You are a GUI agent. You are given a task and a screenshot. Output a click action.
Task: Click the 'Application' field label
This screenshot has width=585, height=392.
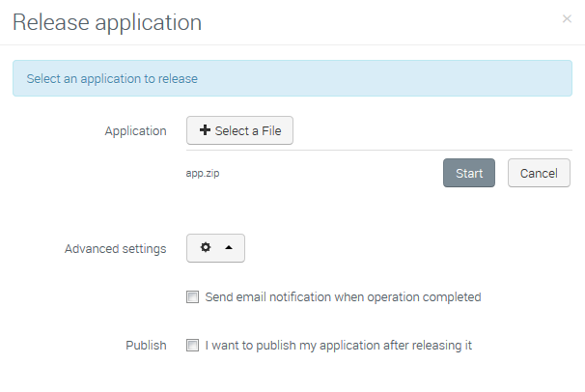pos(135,131)
